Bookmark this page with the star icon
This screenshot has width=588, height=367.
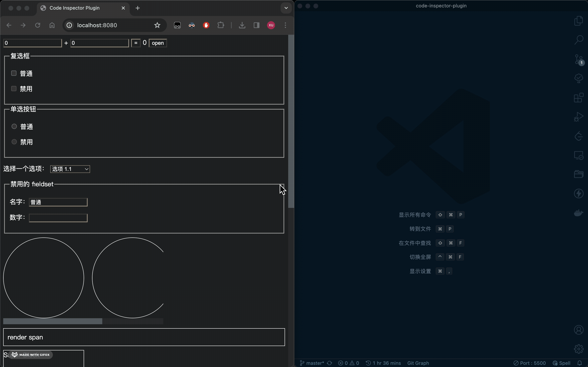pyautogui.click(x=157, y=25)
